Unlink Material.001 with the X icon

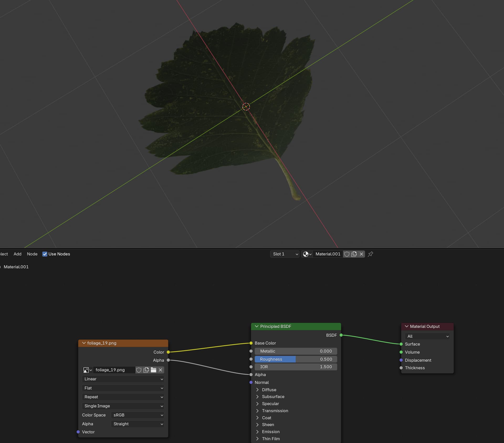[361, 254]
